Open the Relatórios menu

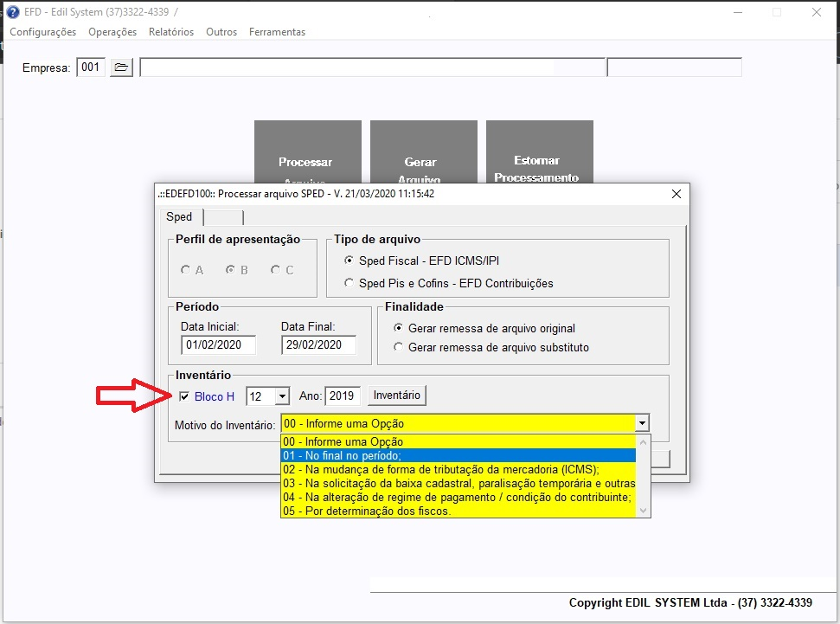click(171, 32)
